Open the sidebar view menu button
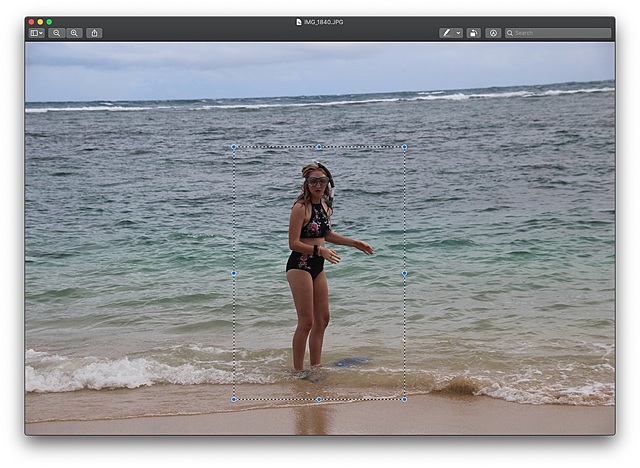 coord(37,33)
